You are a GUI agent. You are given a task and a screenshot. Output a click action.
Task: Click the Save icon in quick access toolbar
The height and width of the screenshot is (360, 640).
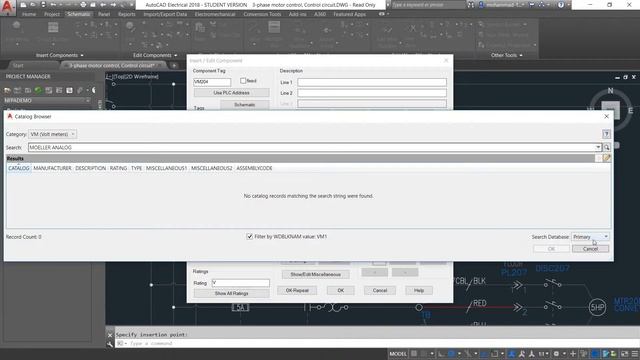click(43, 5)
